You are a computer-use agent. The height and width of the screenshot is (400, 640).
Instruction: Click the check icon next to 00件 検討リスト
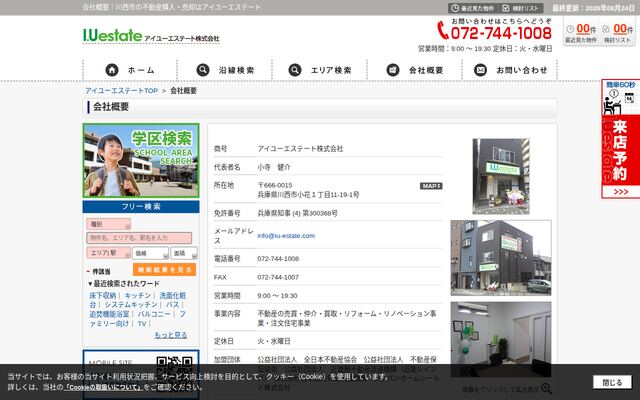pyautogui.click(x=606, y=29)
